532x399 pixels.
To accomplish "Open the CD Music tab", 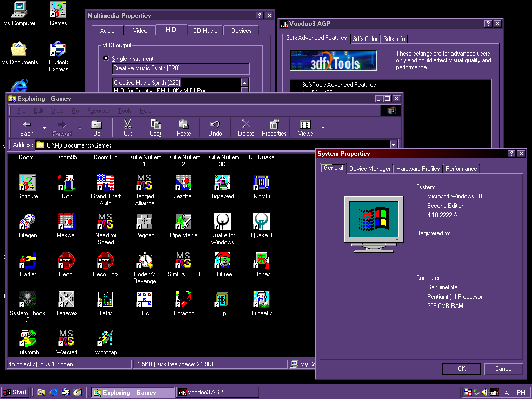I will (x=205, y=31).
